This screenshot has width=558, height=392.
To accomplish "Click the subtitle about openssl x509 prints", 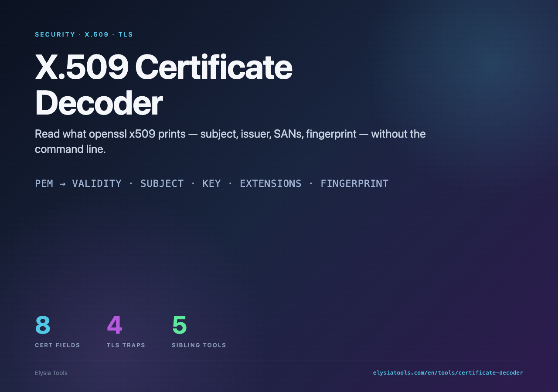I will coord(230,142).
